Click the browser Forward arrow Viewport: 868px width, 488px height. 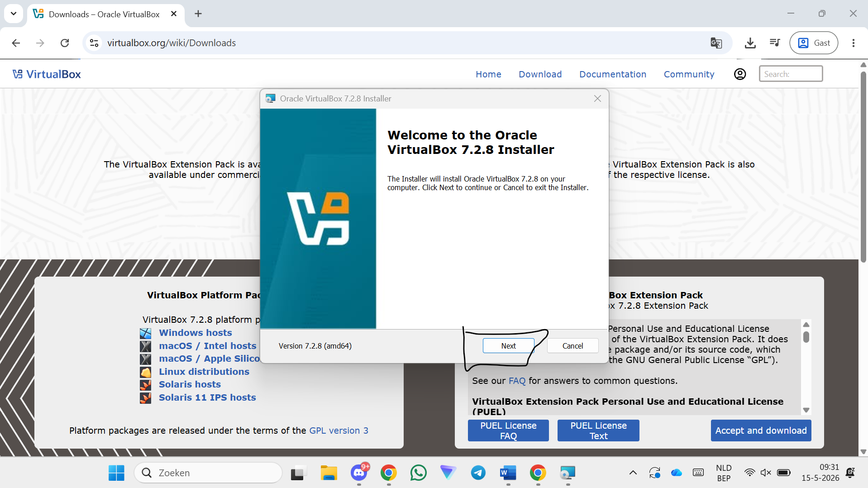(x=40, y=43)
